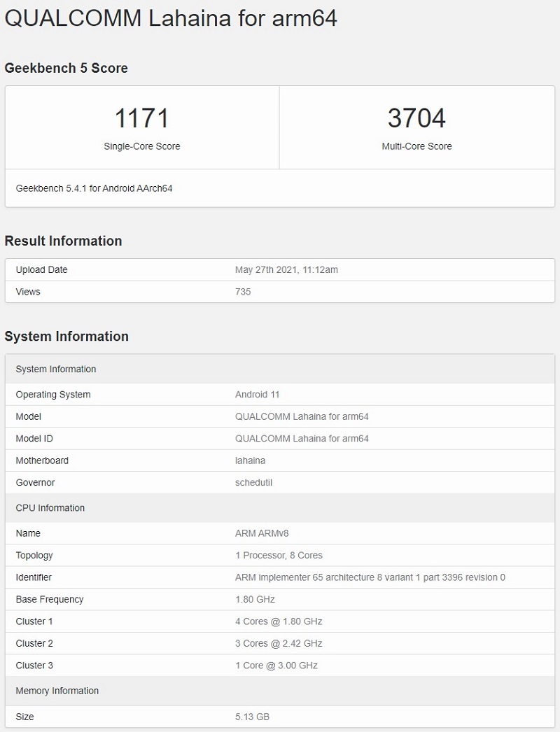Click the 'Base Frequency' row label
The image size is (560, 732).
[x=50, y=599]
